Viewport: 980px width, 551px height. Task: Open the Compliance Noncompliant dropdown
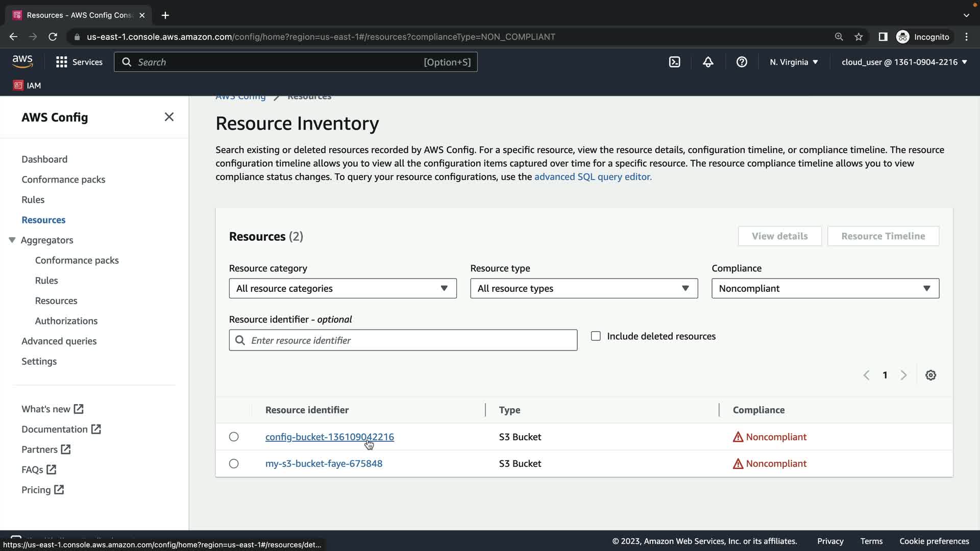tap(825, 288)
